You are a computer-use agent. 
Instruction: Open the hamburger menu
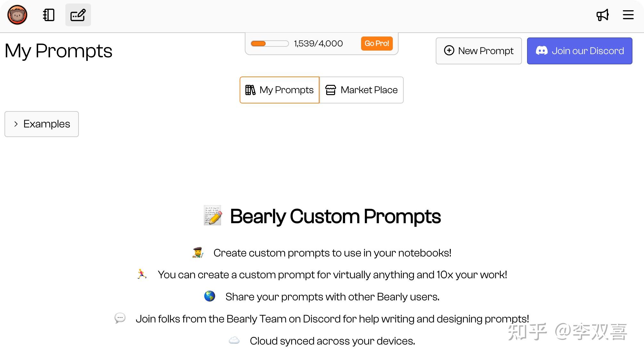pyautogui.click(x=628, y=15)
